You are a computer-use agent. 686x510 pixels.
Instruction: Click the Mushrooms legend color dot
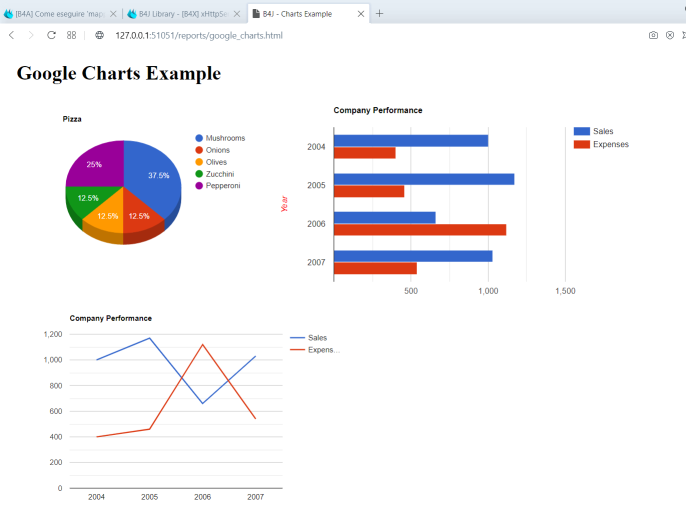[199, 138]
